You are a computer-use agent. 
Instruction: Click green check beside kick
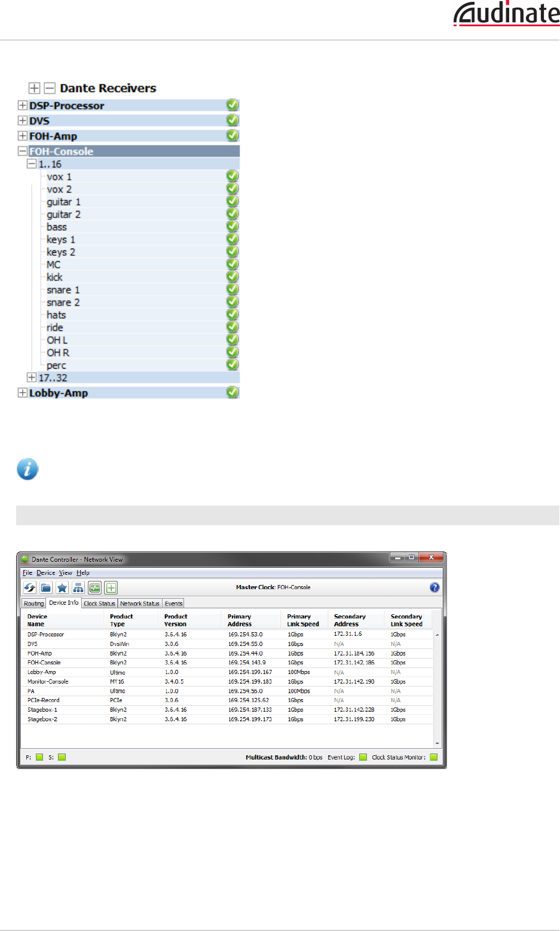click(x=232, y=277)
